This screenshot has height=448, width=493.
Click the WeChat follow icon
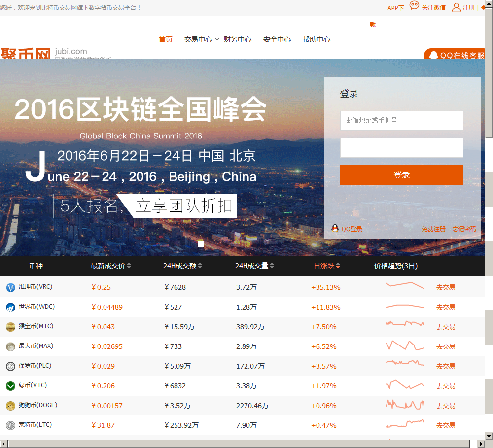(x=414, y=5)
